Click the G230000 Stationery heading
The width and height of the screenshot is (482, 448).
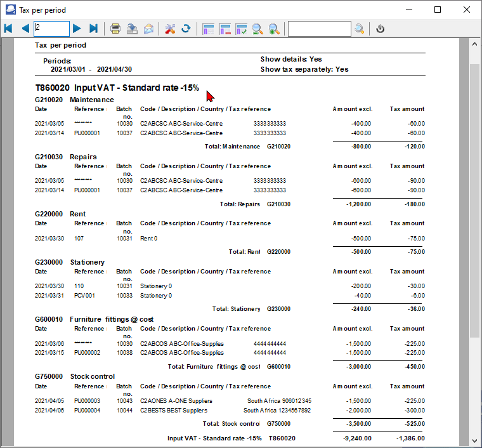[70, 262]
